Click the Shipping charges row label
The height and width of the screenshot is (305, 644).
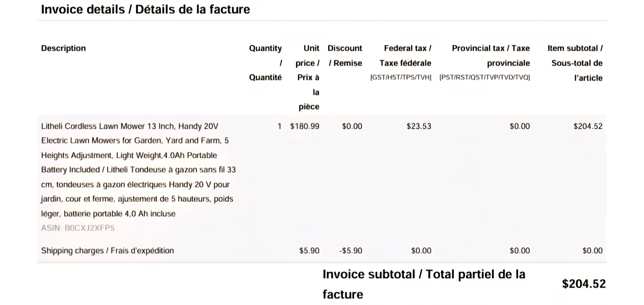click(x=107, y=251)
